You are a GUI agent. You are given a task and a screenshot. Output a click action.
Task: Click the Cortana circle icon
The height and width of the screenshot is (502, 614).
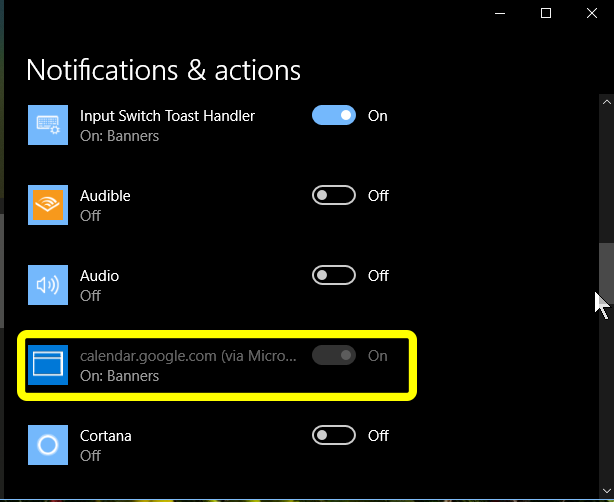point(48,445)
